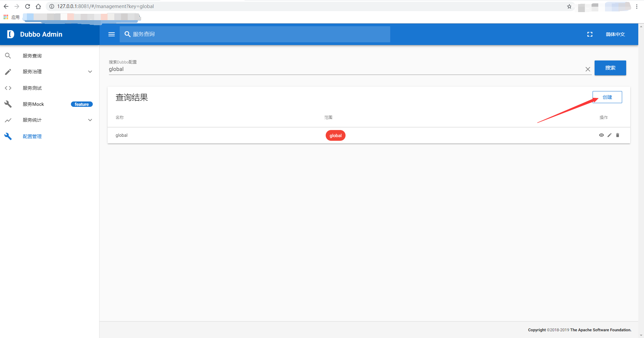Click the 搜索 button
This screenshot has height=338, width=644.
[x=610, y=68]
